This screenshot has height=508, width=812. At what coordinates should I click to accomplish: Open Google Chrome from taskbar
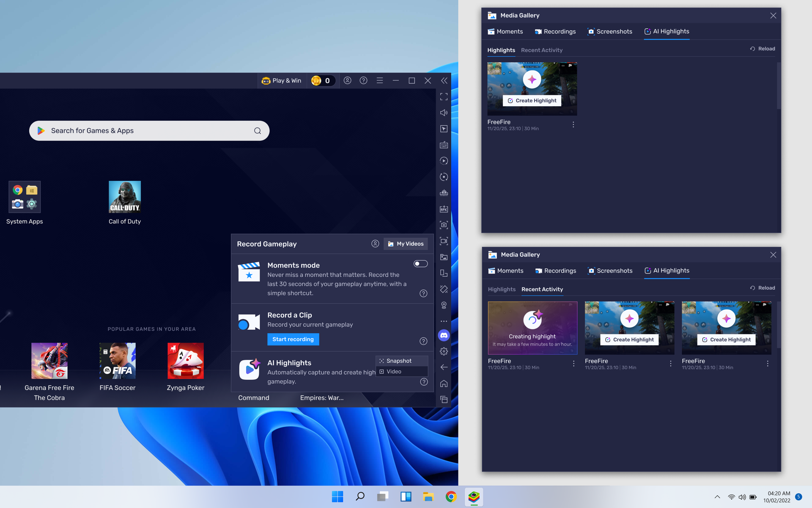(451, 497)
